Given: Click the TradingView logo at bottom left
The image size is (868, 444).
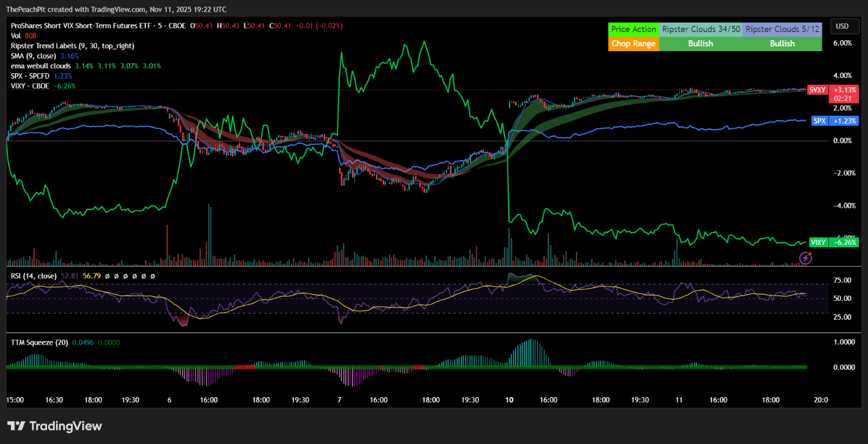Looking at the screenshot, I should pos(55,426).
